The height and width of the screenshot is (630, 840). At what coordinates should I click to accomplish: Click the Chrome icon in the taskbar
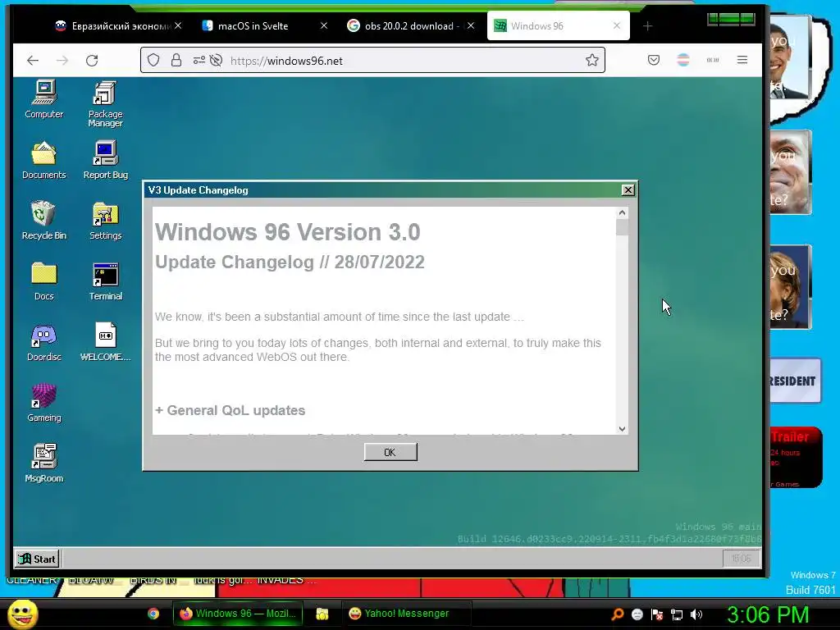[153, 614]
